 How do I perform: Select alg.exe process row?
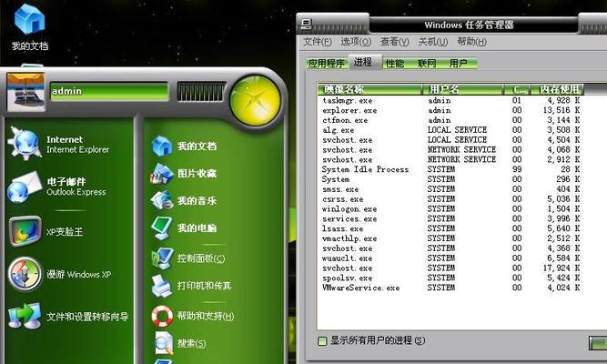(451, 130)
